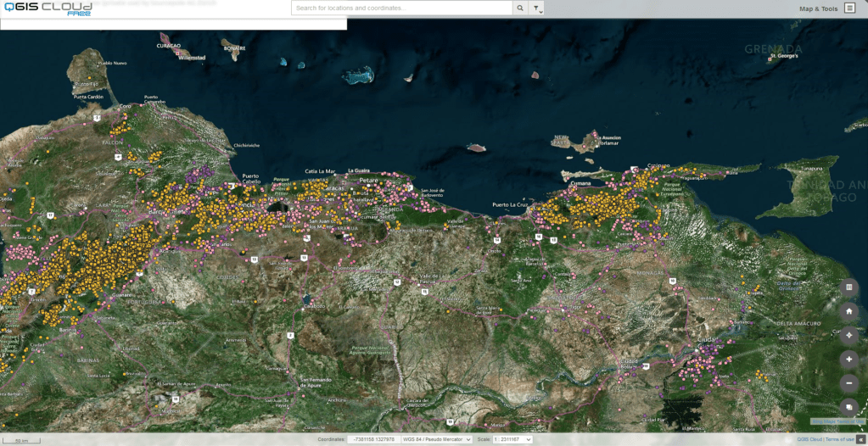Expand the WGS 84 / Pseudo Mercator dropdown
The width and height of the screenshot is (868, 446).
pos(437,439)
